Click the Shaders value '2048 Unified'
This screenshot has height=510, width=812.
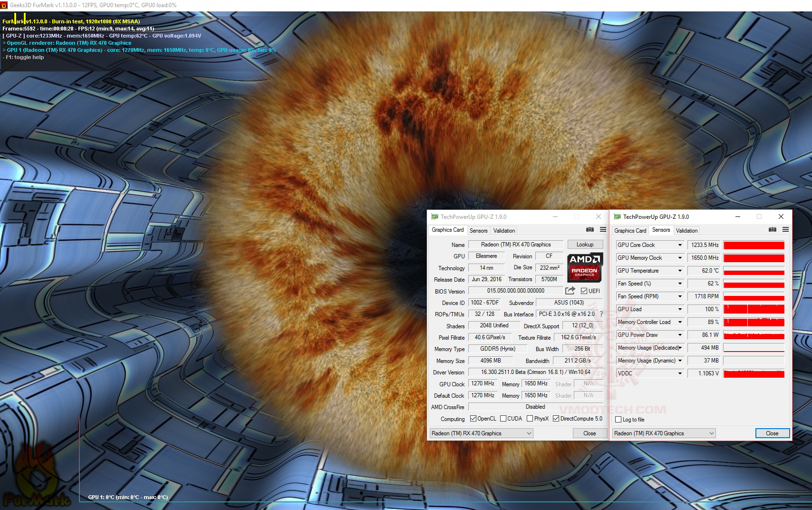tap(494, 325)
